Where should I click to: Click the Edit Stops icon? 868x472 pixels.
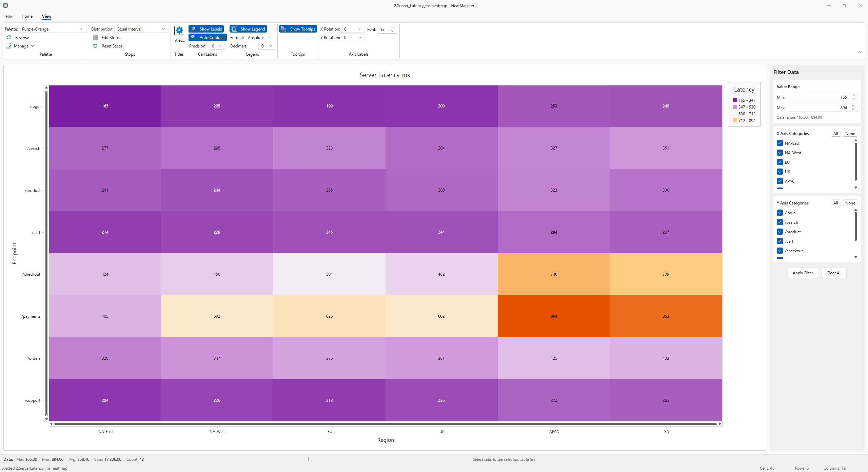95,37
